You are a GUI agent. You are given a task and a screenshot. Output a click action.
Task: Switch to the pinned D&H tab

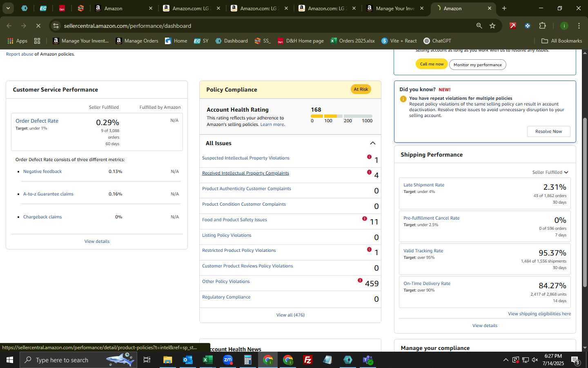[62, 8]
